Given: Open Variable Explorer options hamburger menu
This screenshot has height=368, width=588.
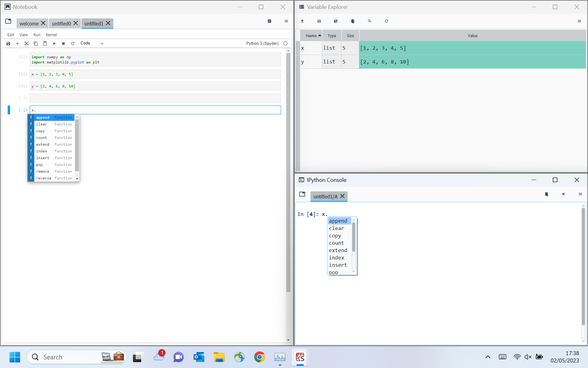Looking at the screenshot, I should tap(579, 21).
